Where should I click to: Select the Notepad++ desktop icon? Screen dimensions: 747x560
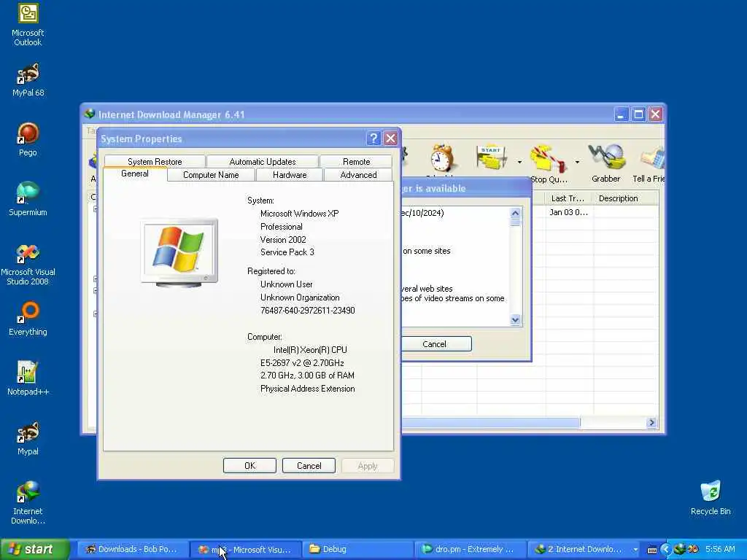(28, 378)
